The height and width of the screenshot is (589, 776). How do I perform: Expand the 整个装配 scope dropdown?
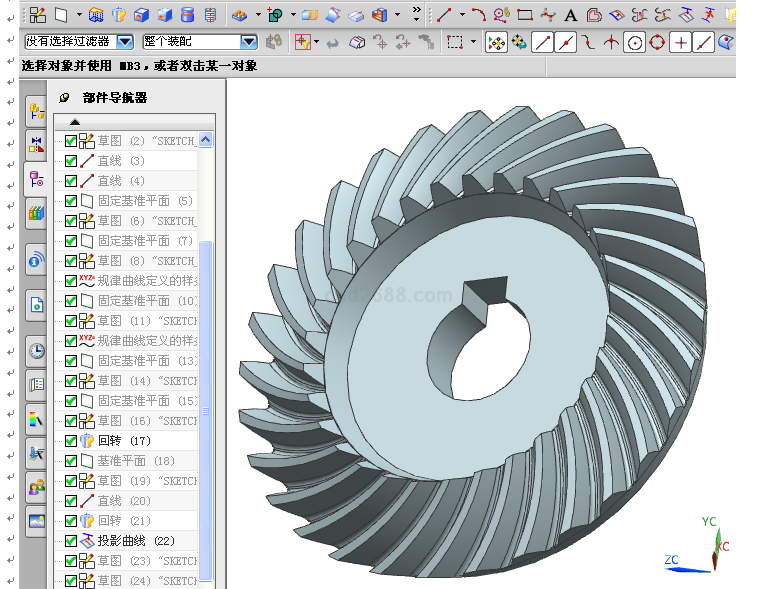248,42
